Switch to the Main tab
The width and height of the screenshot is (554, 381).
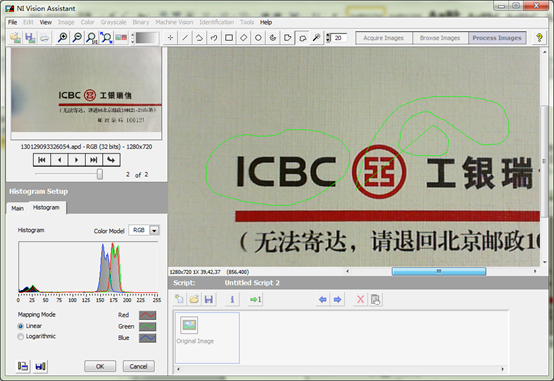17,208
